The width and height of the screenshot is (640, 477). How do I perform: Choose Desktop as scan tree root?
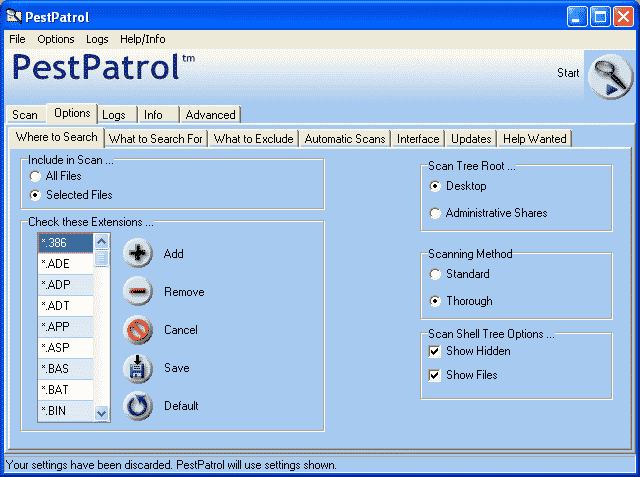pyautogui.click(x=435, y=186)
